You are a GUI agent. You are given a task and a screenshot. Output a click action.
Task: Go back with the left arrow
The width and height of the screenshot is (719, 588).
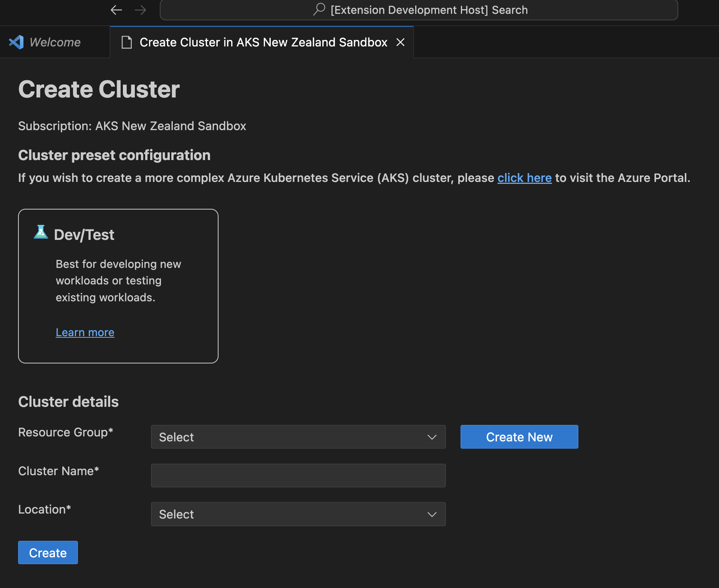point(116,10)
